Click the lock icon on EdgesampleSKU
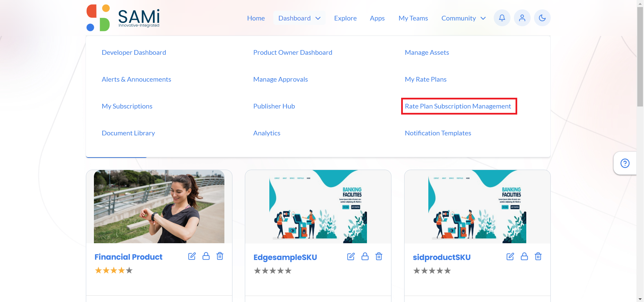The height and width of the screenshot is (302, 644). click(365, 256)
